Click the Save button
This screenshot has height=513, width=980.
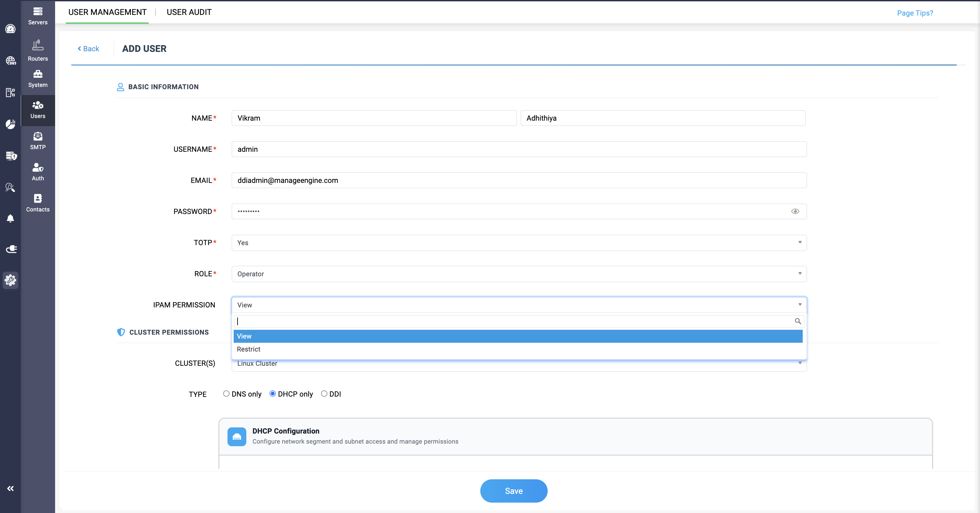514,491
